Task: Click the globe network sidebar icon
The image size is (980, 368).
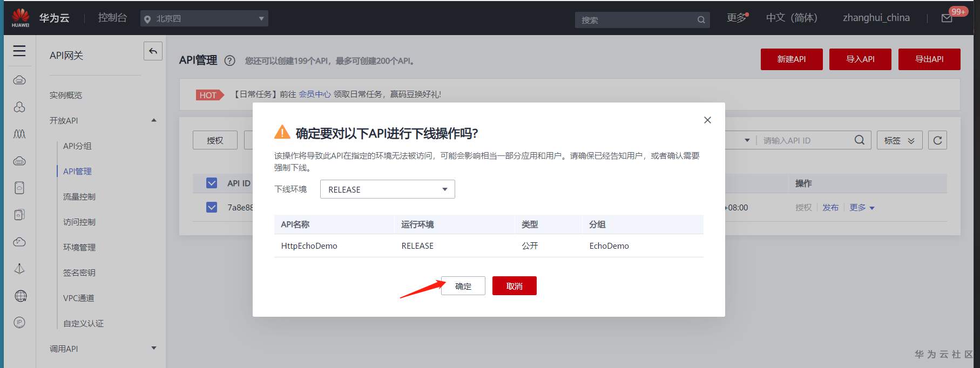Action: click(21, 296)
